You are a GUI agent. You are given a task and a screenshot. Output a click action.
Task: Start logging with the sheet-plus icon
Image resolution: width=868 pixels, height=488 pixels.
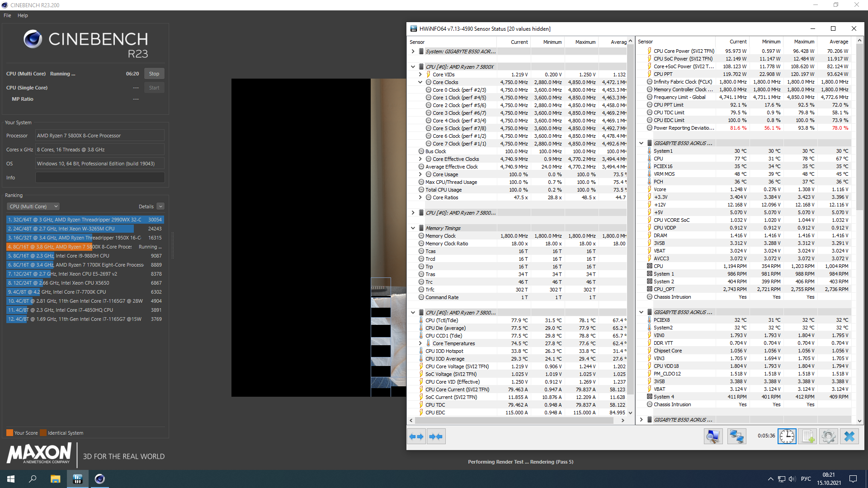(x=807, y=436)
